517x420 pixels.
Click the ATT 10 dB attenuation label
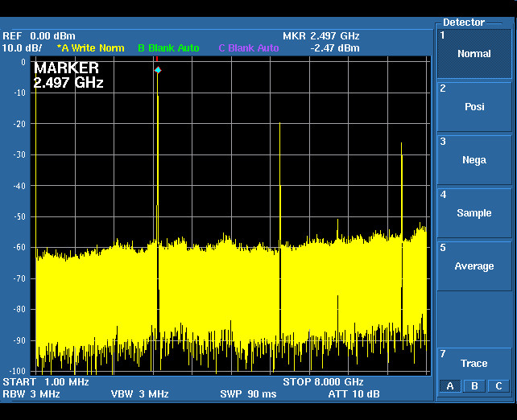click(x=354, y=394)
